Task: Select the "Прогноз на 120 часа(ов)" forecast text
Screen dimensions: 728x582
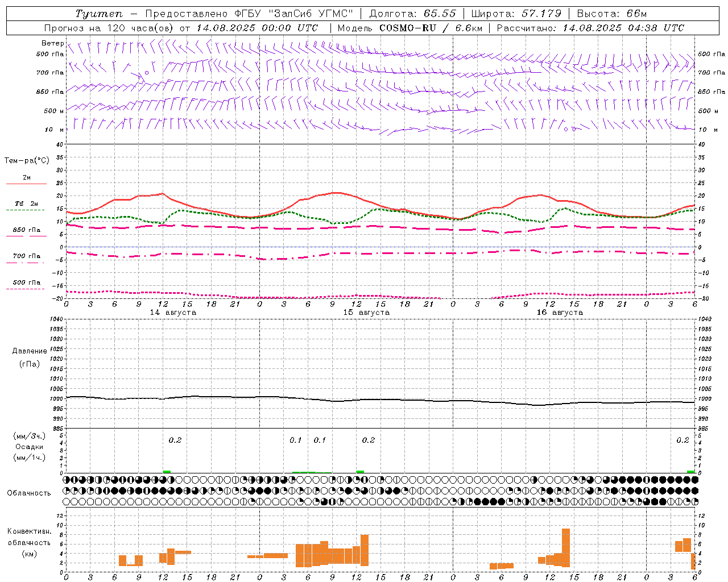Action: point(109,28)
